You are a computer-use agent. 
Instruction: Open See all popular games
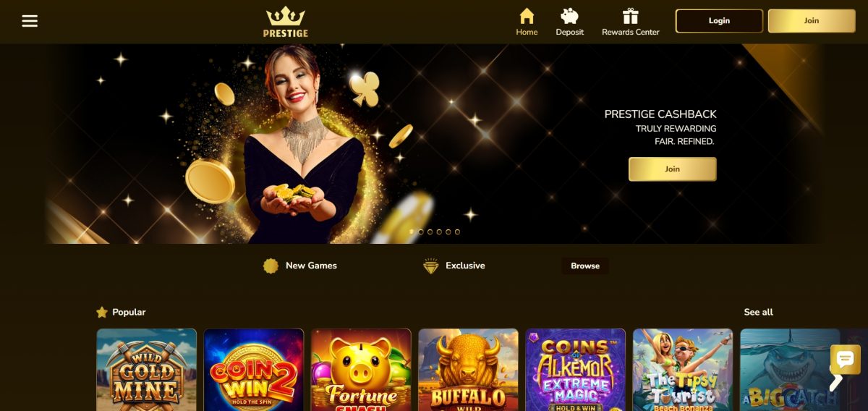point(758,312)
